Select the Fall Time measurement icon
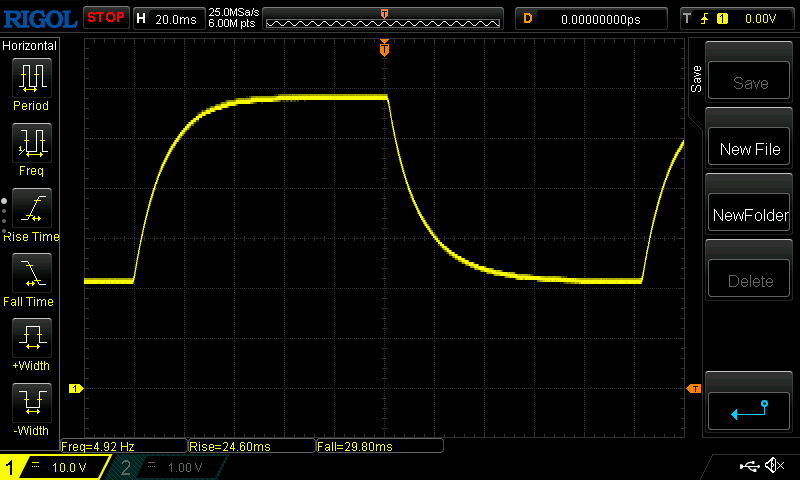800x480 pixels. pos(31,273)
